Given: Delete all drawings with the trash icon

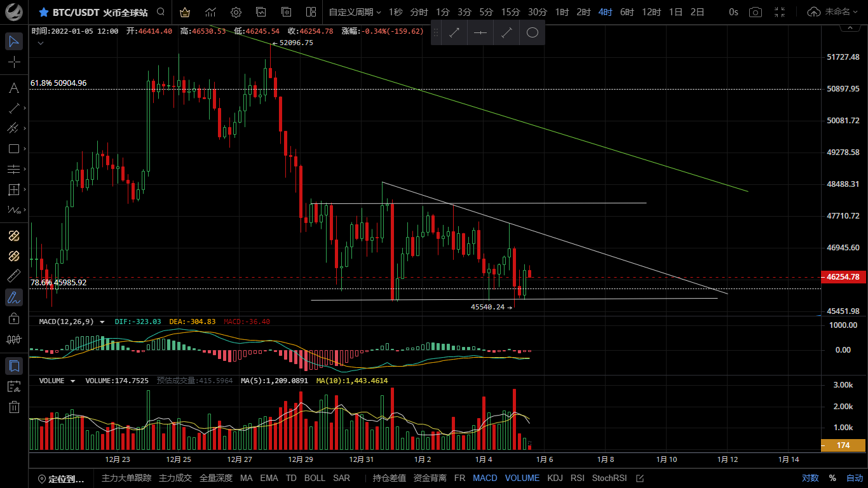Looking at the screenshot, I should [14, 407].
